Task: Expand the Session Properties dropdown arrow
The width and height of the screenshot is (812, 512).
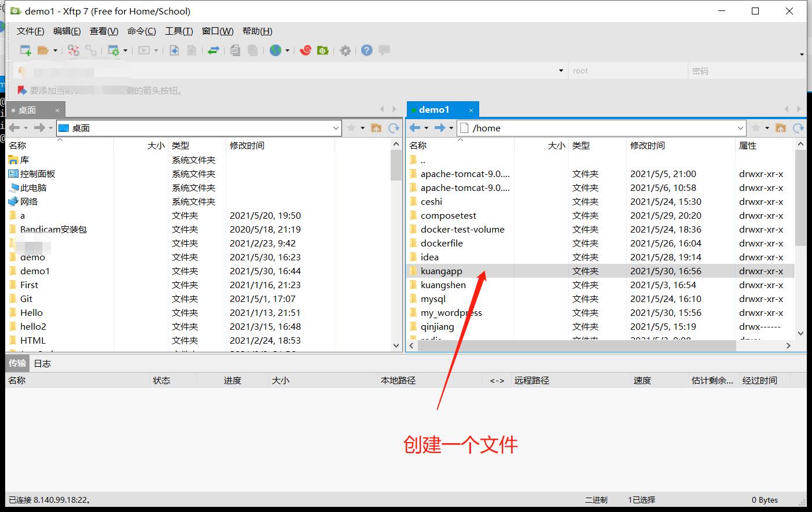Action: click(125, 51)
